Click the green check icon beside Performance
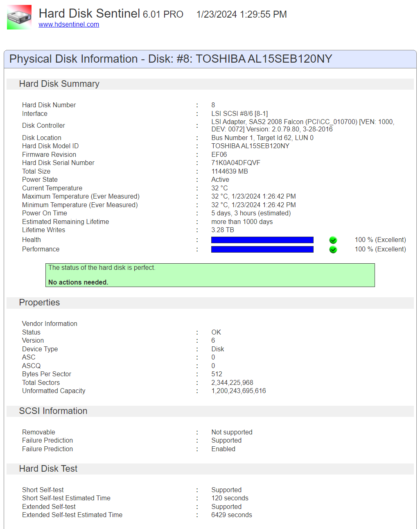This screenshot has height=529, width=420. point(333,250)
